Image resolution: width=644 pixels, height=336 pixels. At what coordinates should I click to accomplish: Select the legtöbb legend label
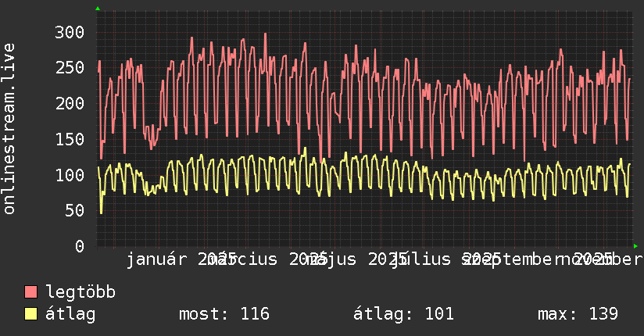[80, 292]
